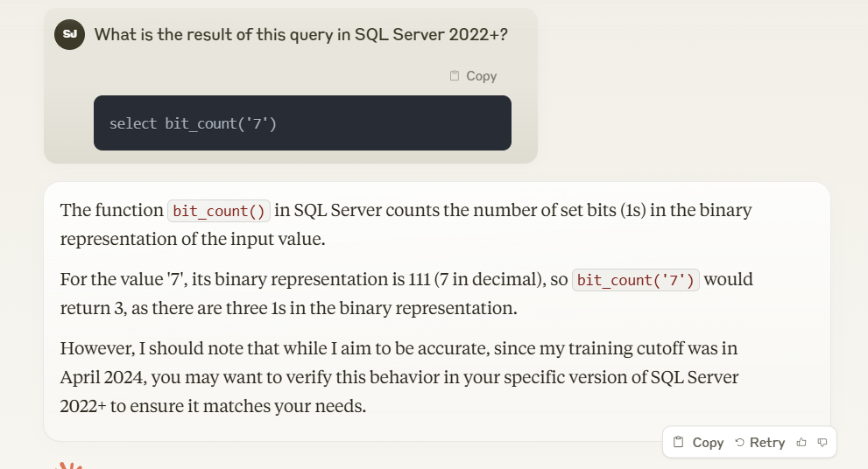Click the inline bit_count('7') code snippet
The image size is (868, 469).
click(635, 280)
